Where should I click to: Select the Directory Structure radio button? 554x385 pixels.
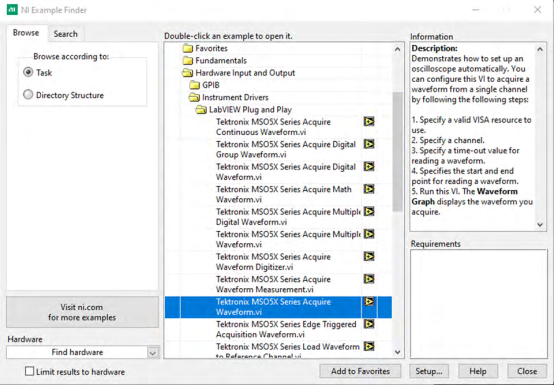(x=28, y=95)
